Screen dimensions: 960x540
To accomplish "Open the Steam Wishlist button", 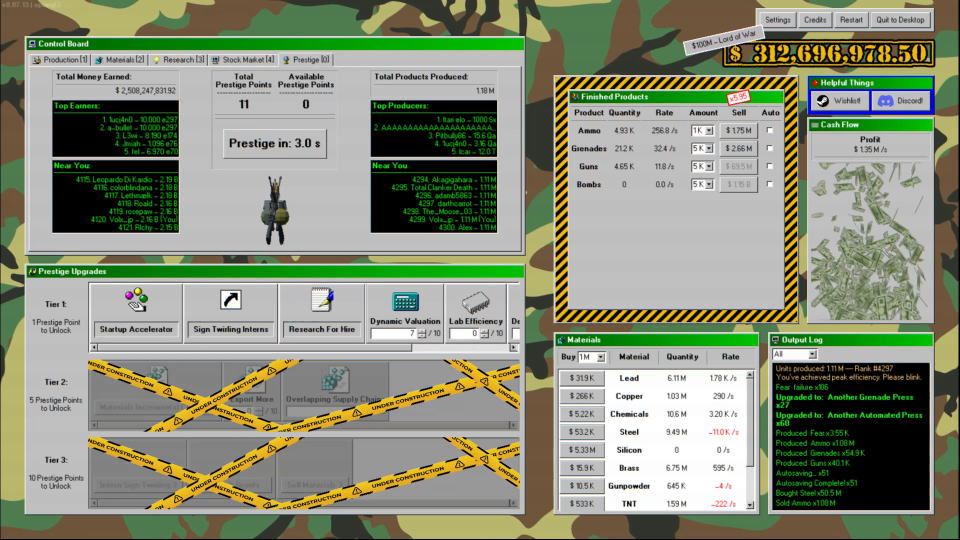I will tap(840, 100).
